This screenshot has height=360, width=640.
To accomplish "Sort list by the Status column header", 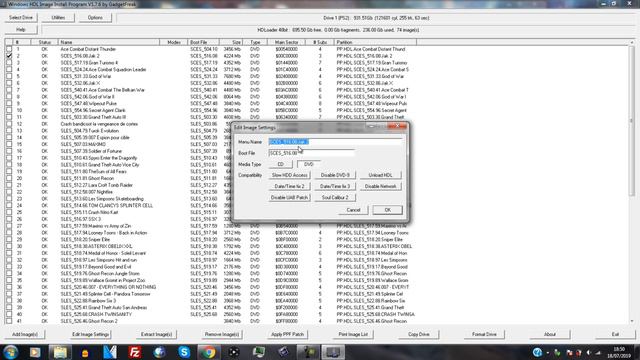I will pyautogui.click(x=44, y=42).
